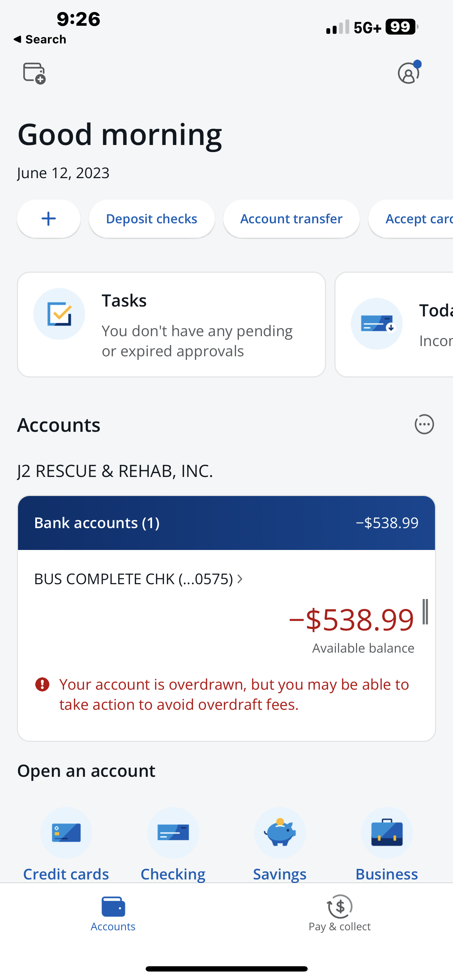Screen dimensions: 453x980
Task: Tap the Business briefcase icon
Action: point(387,833)
